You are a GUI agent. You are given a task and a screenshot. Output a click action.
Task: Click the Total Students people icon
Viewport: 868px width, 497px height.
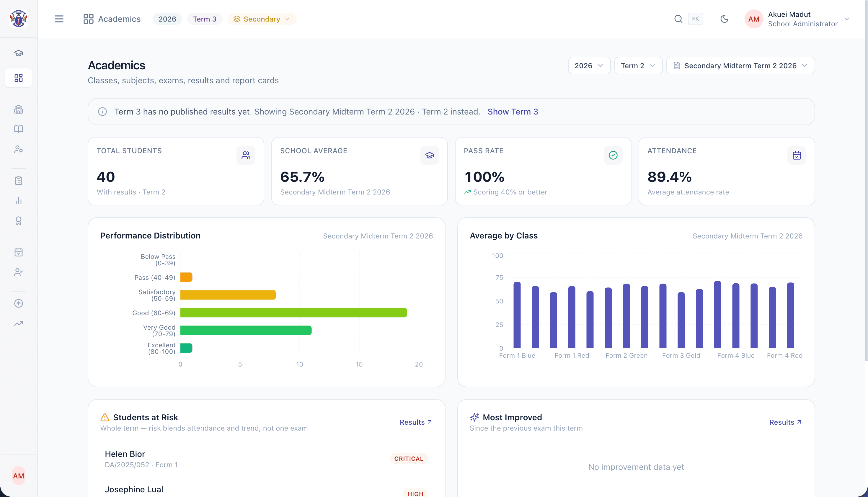pyautogui.click(x=246, y=155)
